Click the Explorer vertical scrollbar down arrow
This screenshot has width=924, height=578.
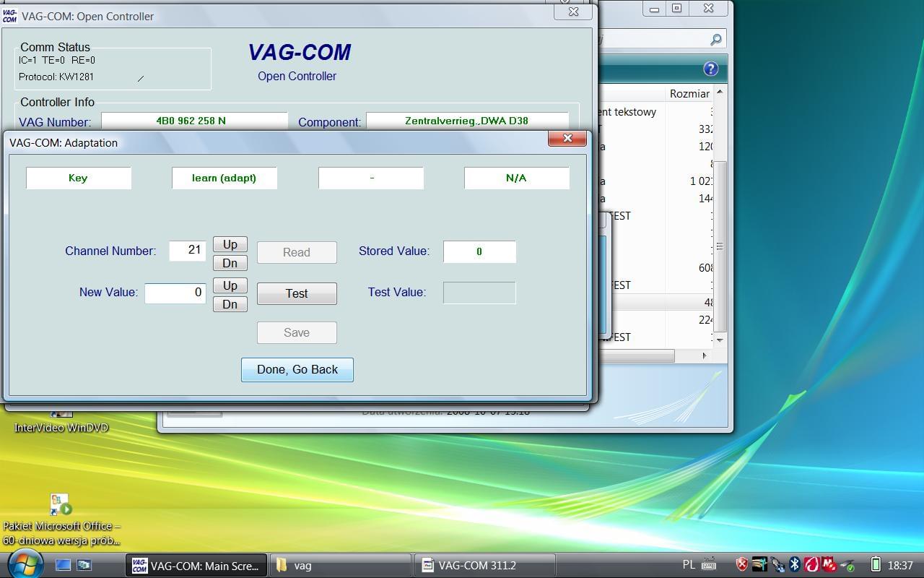(x=720, y=340)
